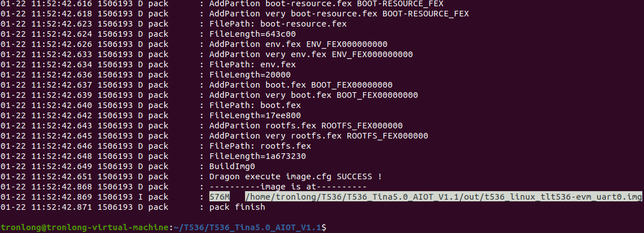Click the 'AddPartion very boot.fex' log line
644x233 pixels.
[x=314, y=95]
